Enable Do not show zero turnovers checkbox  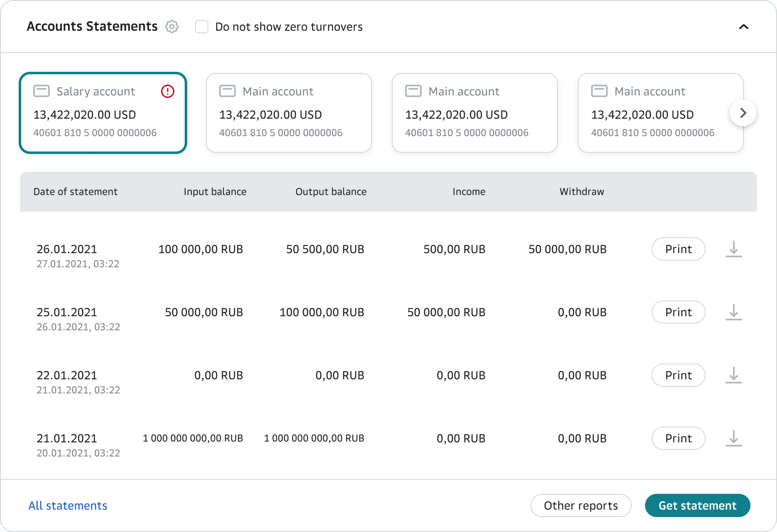tap(202, 27)
